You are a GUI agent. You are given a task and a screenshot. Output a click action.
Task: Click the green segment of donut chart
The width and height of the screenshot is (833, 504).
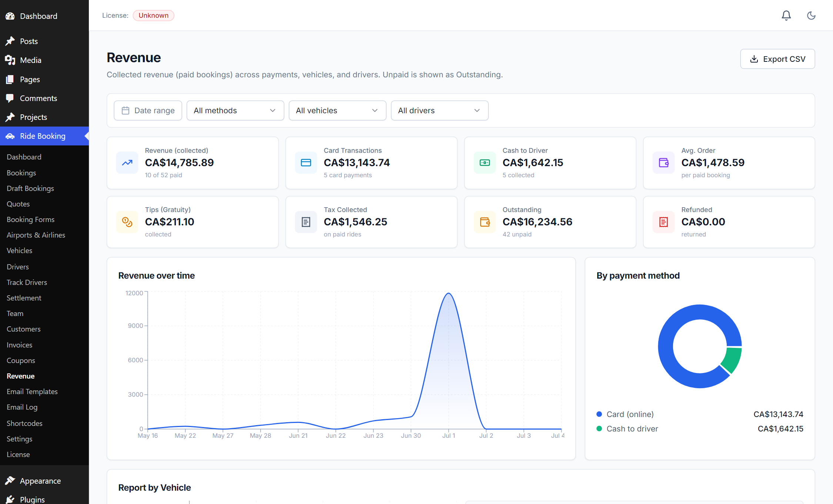pos(732,359)
